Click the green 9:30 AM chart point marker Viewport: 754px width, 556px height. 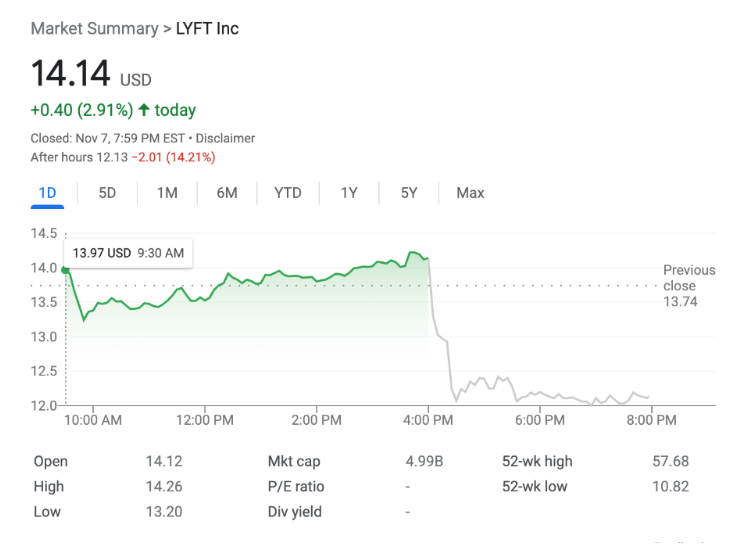coord(66,270)
